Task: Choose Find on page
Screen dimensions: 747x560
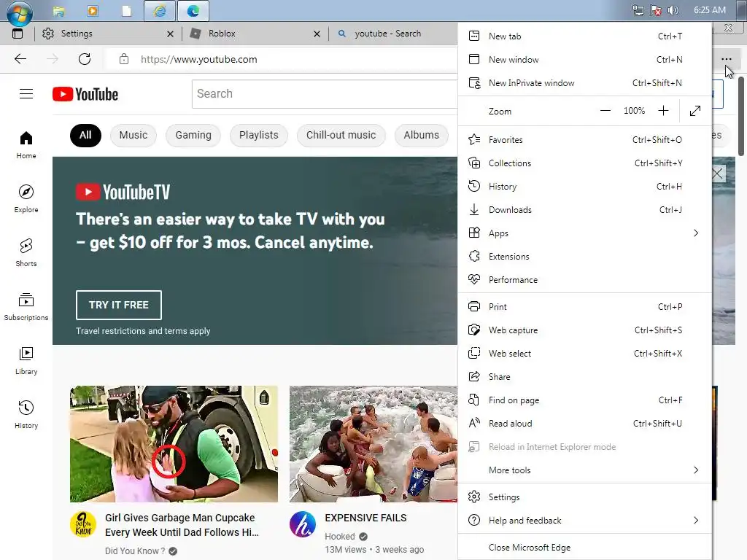Action: point(584,400)
